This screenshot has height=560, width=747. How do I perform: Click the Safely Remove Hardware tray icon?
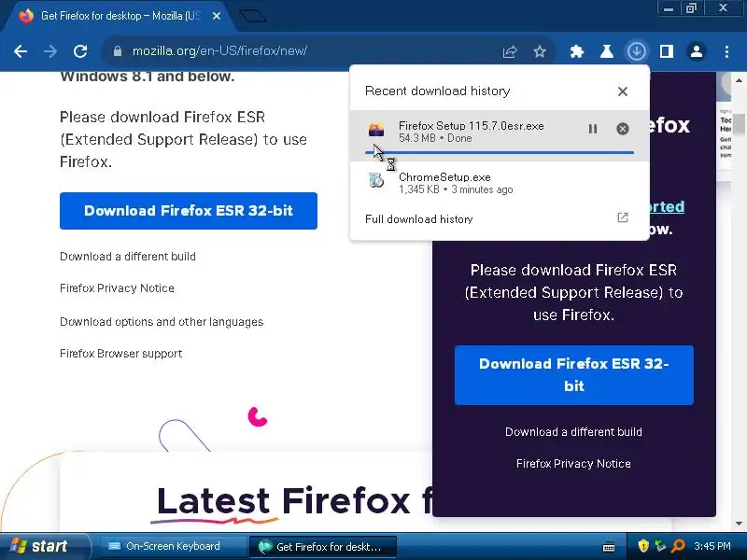click(x=660, y=545)
